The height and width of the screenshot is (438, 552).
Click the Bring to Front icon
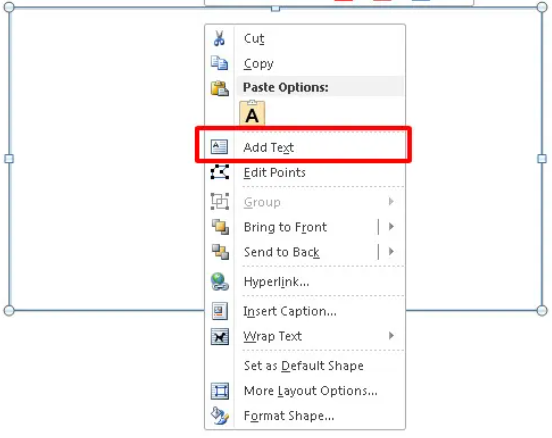(220, 227)
